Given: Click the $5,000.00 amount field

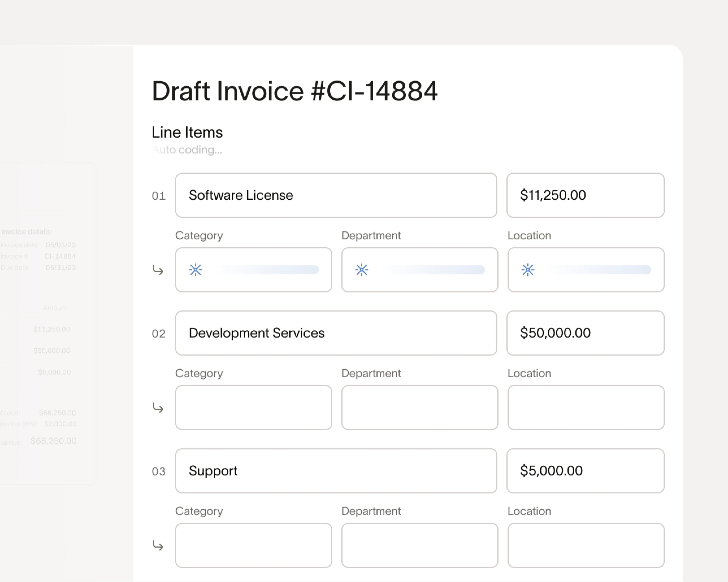Looking at the screenshot, I should coord(585,471).
